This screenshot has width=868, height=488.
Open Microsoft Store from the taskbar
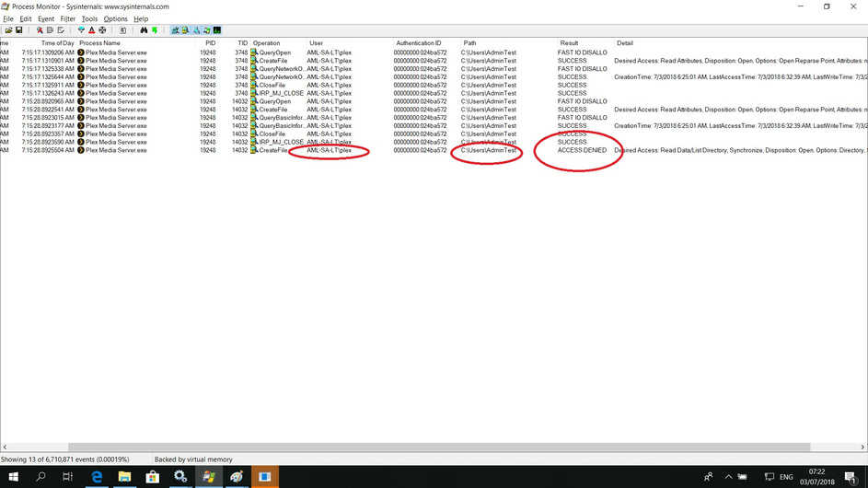click(152, 476)
